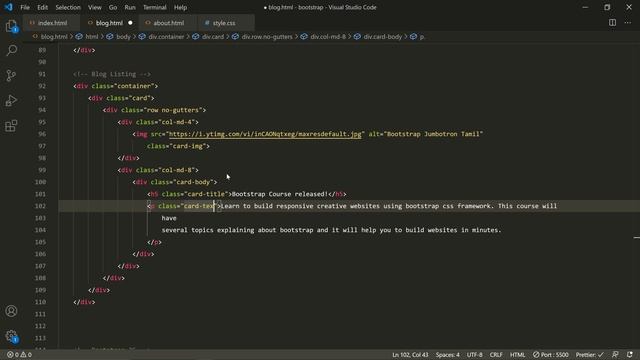Click UTF-8 encoding status item
The image size is (640, 360).
coord(474,355)
